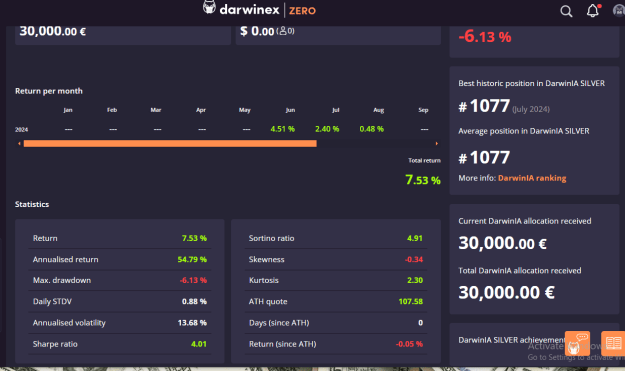
Task: Click the 2024 year row label
Action: pos(22,130)
